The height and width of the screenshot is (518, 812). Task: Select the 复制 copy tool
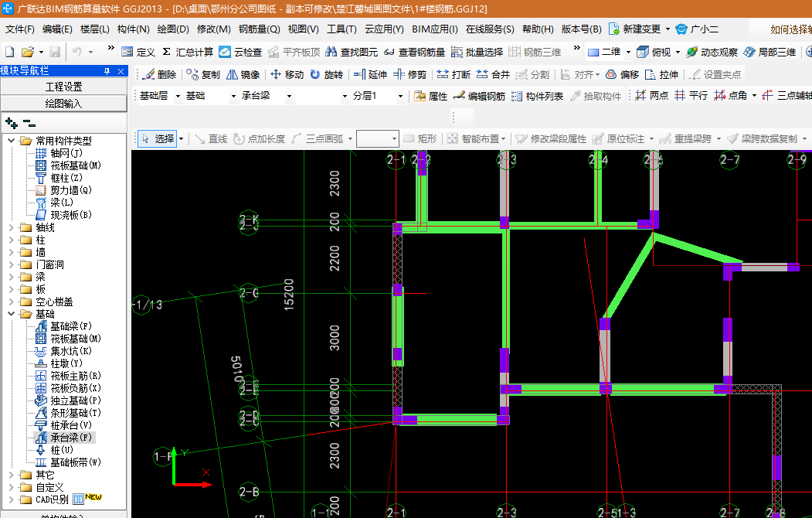(203, 74)
